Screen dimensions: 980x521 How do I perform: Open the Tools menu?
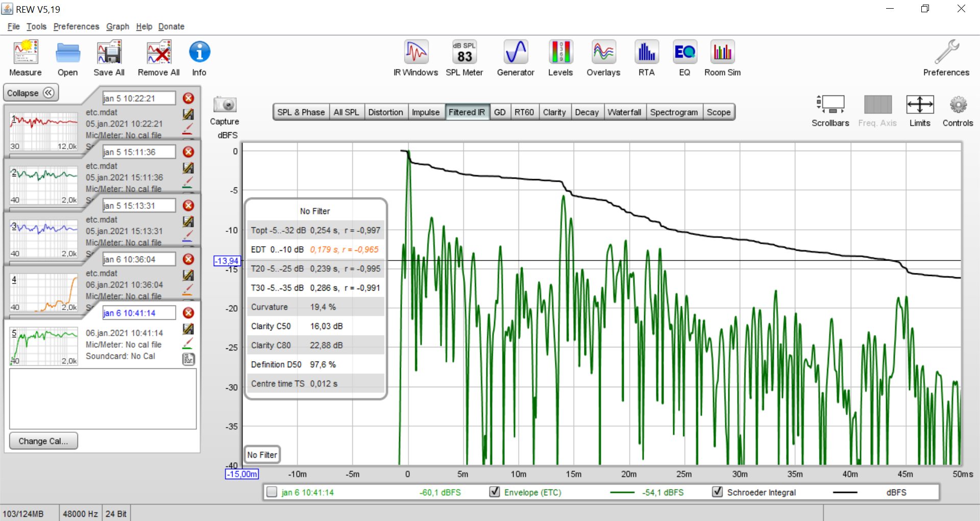(x=36, y=27)
